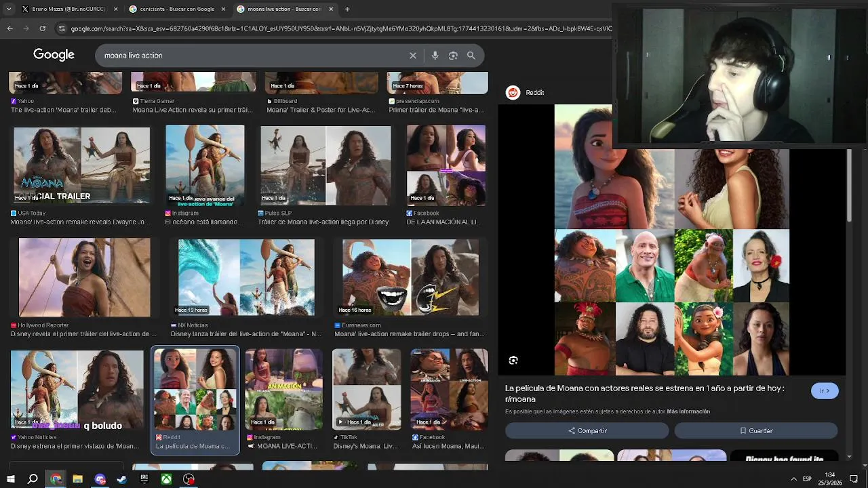Open USA Today Moana trailer thumbnail
Screen dimensions: 868x488
tap(82, 165)
